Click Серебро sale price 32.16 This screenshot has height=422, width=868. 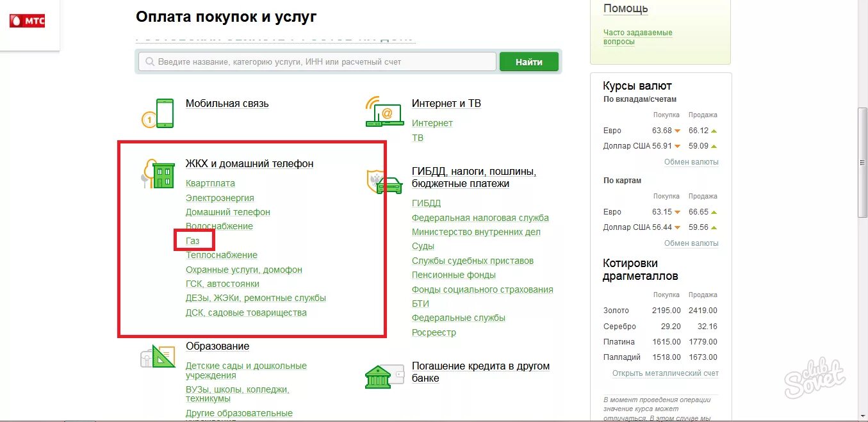707,326
